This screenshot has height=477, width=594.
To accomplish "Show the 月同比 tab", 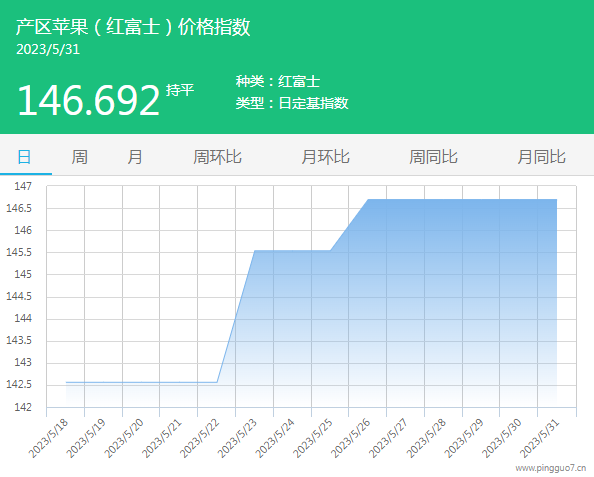I will [x=542, y=156].
